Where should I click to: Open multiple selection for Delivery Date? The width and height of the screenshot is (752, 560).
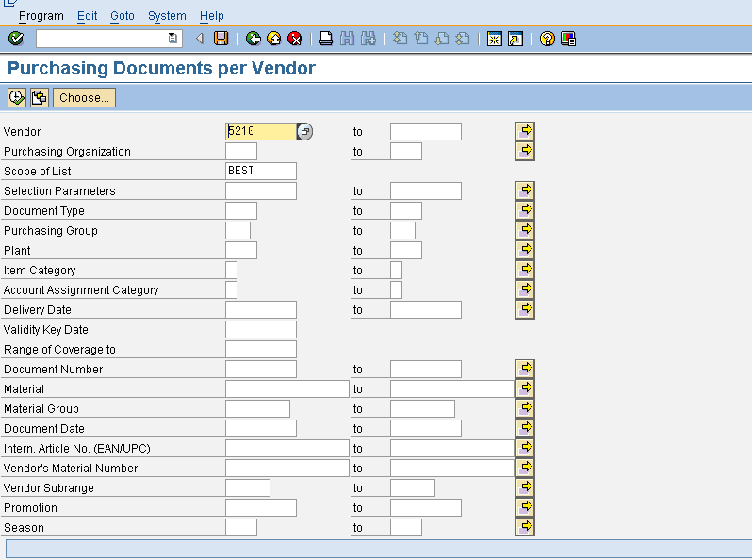525,309
